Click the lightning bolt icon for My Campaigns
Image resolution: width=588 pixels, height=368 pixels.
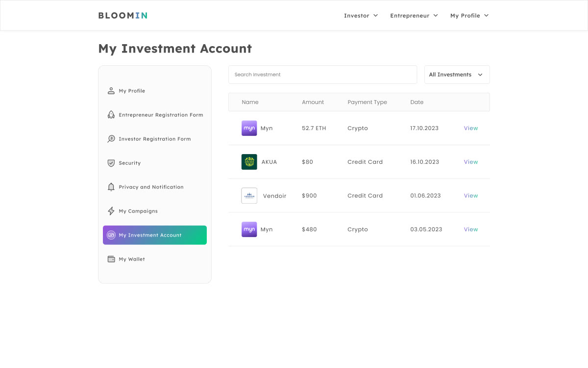111,211
